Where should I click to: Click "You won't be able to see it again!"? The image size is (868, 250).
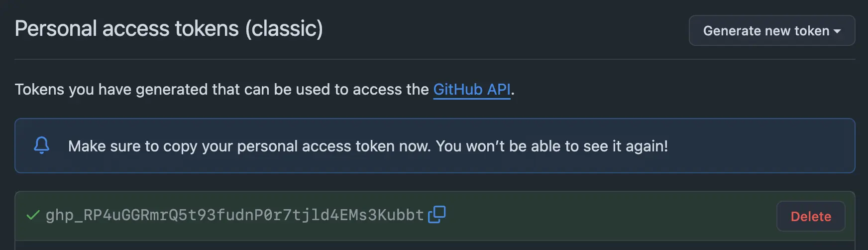551,146
